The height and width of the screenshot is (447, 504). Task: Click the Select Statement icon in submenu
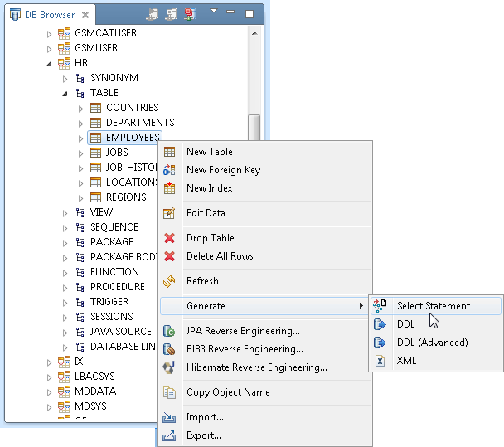pos(380,306)
